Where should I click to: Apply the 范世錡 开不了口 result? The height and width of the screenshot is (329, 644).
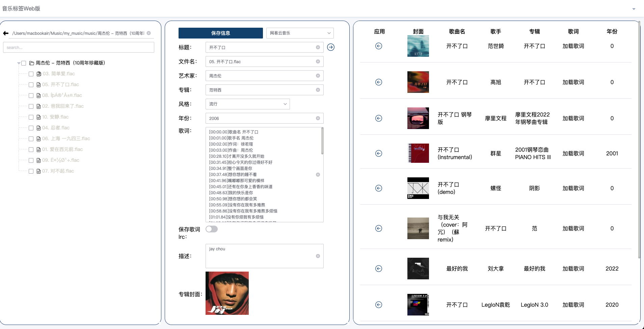pyautogui.click(x=379, y=46)
